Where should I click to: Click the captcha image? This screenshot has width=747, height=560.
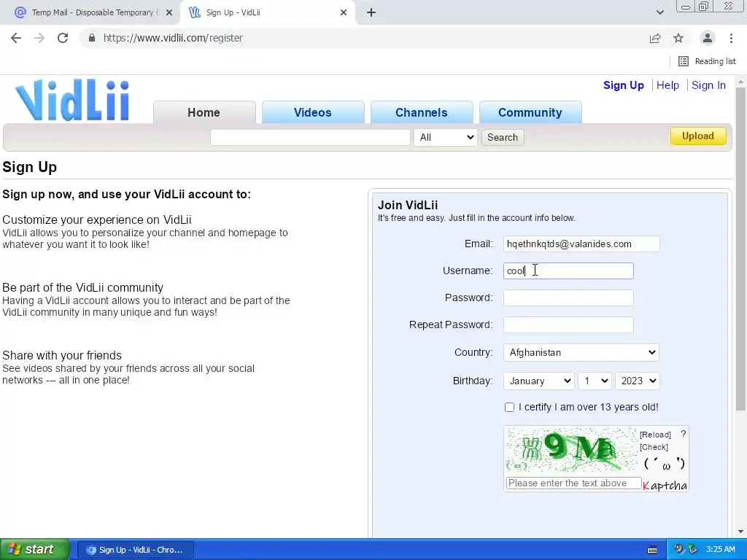[x=571, y=450]
